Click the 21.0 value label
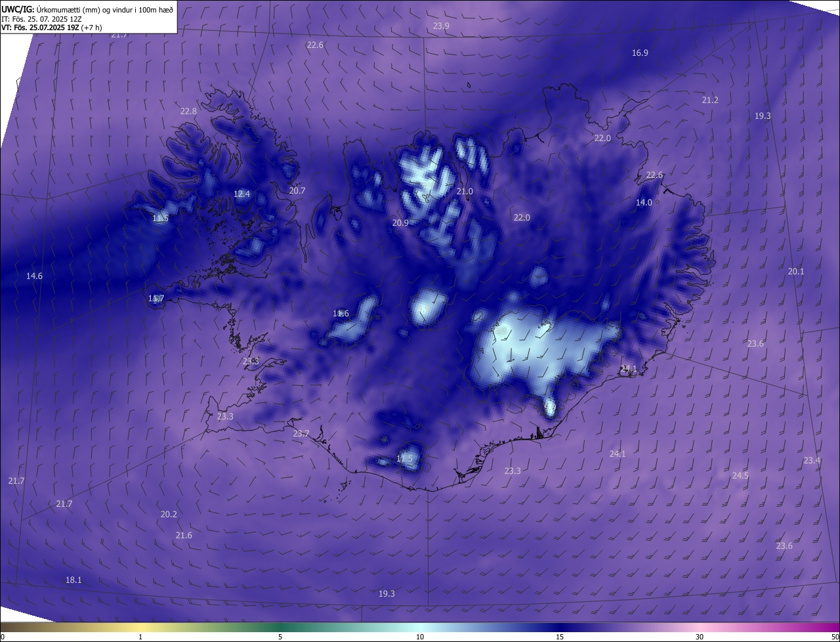The image size is (840, 642). point(464,191)
